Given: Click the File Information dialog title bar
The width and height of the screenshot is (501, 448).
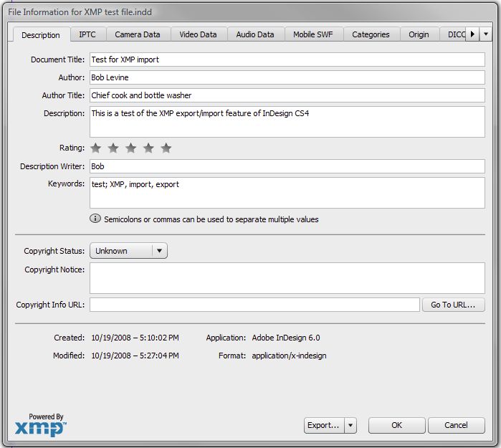Looking at the screenshot, I should coord(251,12).
